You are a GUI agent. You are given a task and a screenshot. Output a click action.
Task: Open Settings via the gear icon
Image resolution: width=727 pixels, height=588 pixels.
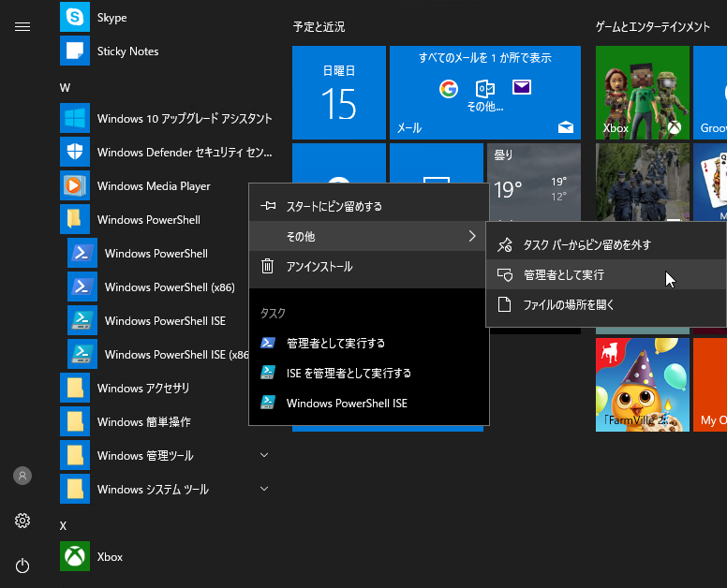22,521
